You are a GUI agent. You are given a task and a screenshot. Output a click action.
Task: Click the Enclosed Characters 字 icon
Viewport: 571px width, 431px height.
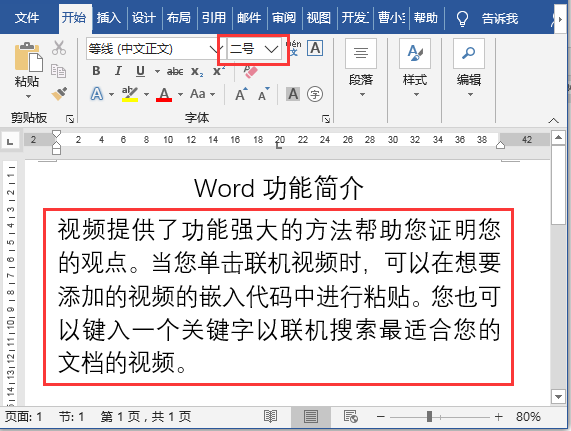pos(315,94)
